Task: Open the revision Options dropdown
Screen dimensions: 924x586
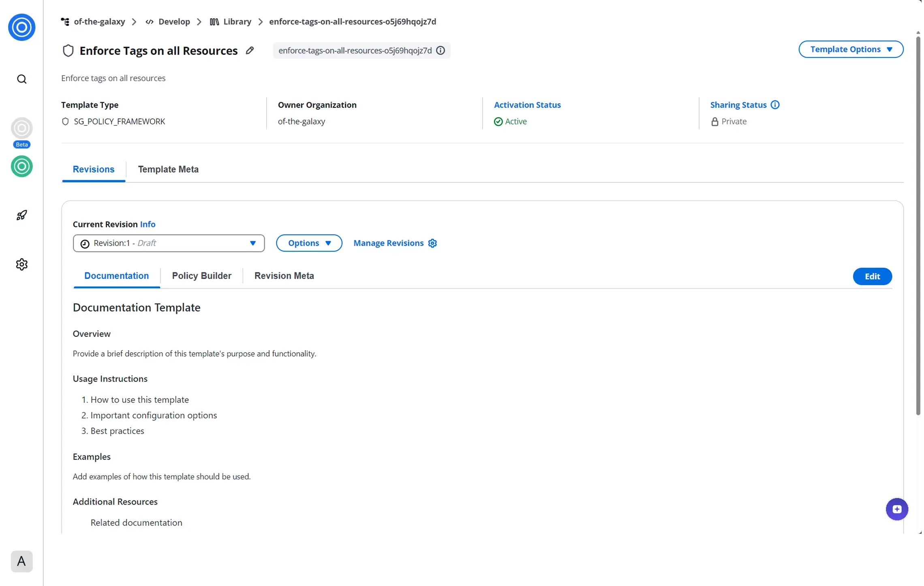Action: (x=309, y=243)
